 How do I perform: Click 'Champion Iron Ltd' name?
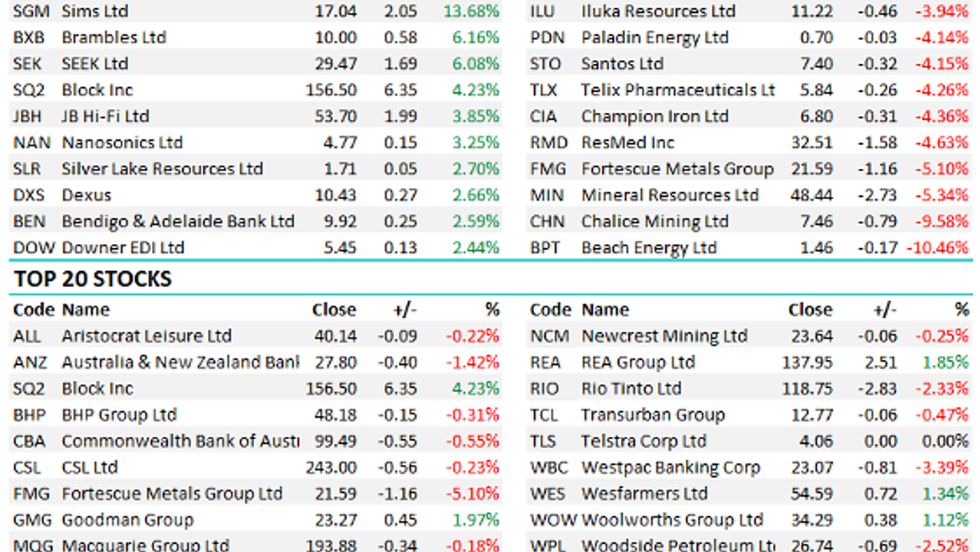(x=655, y=117)
